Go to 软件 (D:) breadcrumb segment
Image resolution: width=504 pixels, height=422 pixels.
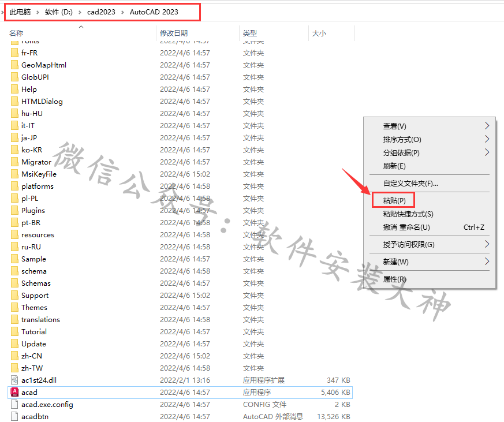click(x=59, y=12)
